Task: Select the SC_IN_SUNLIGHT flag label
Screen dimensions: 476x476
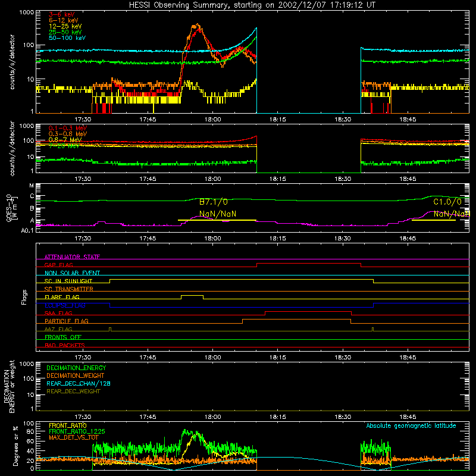Action: pos(68,281)
